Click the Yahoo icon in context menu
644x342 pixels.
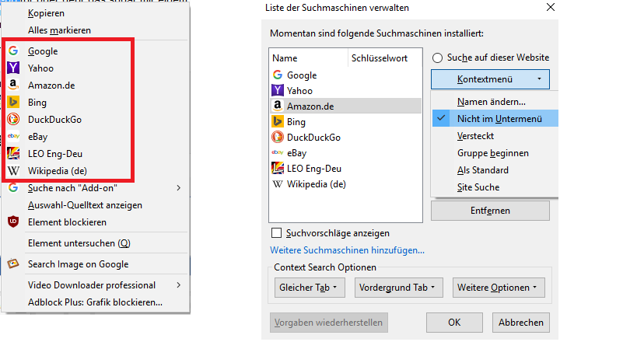point(13,68)
